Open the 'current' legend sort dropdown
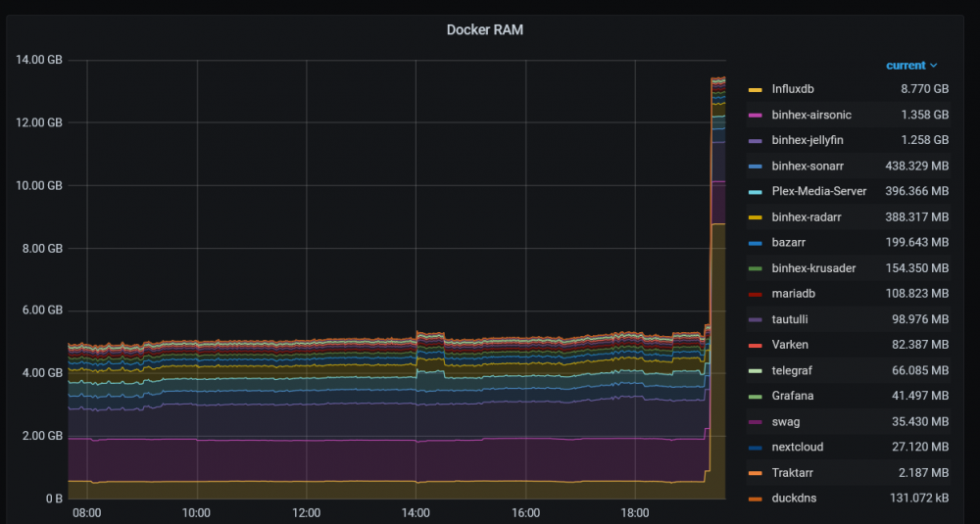The width and height of the screenshot is (980, 524). point(911,65)
